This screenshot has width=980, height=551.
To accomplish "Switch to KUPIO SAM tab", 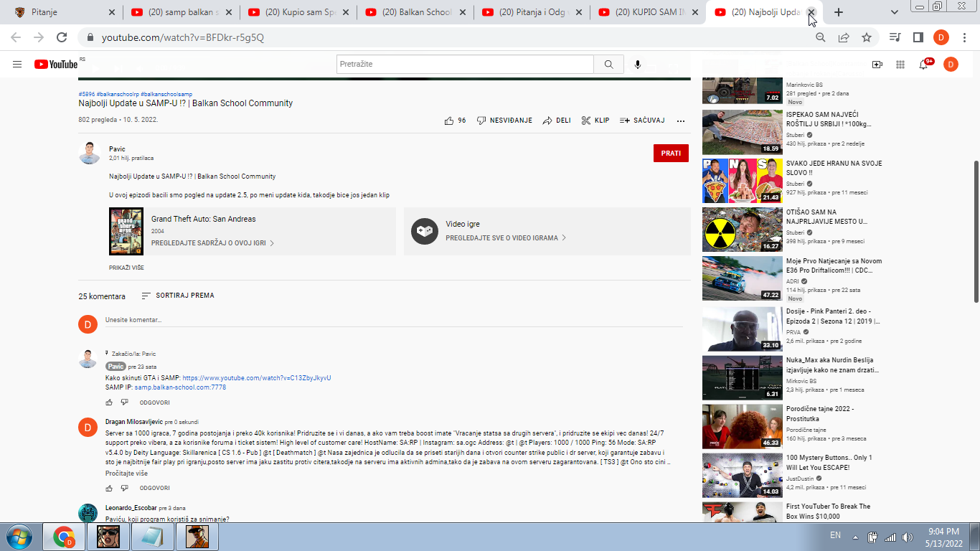I will tap(649, 12).
